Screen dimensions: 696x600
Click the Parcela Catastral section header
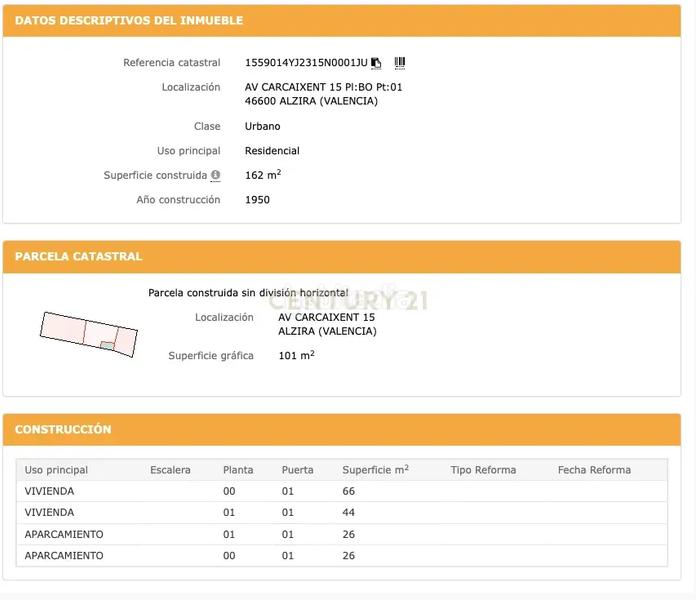(x=79, y=256)
